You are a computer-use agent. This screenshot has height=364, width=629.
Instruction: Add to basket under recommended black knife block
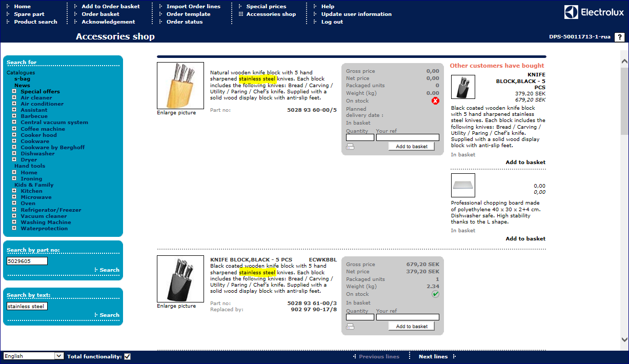525,162
